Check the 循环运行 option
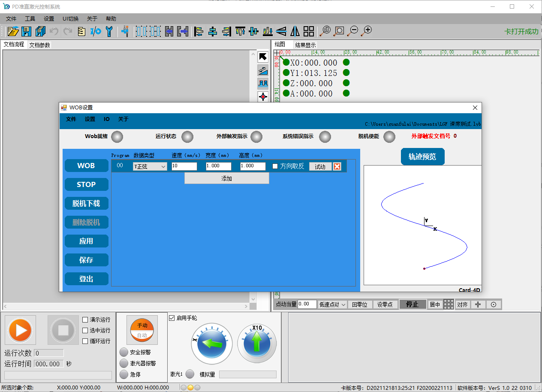 [85, 341]
